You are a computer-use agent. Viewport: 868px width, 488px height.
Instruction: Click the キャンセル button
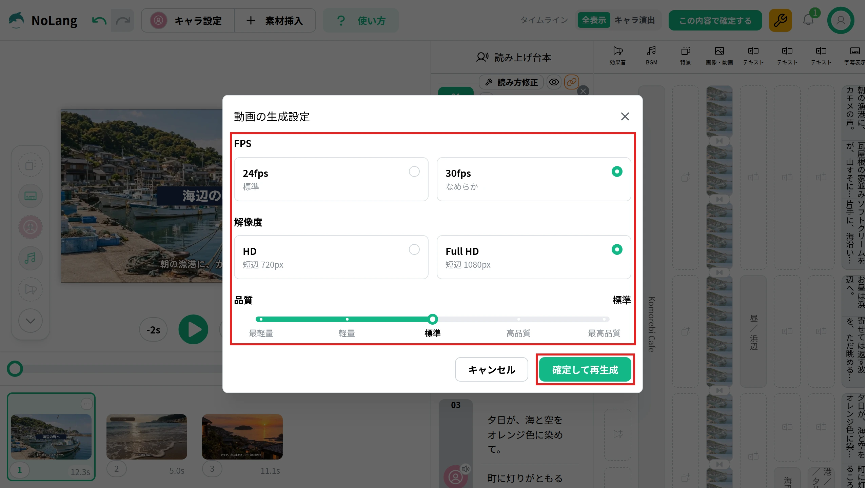coord(491,370)
